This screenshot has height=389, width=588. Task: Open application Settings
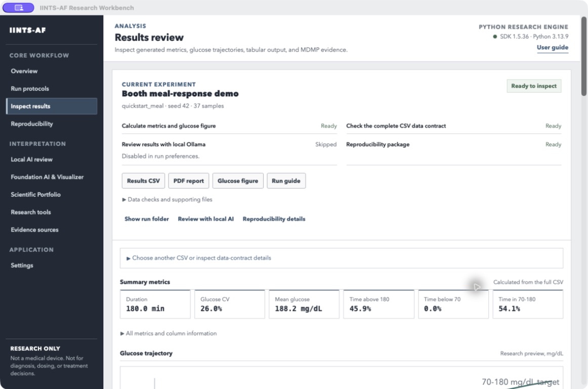pos(22,265)
